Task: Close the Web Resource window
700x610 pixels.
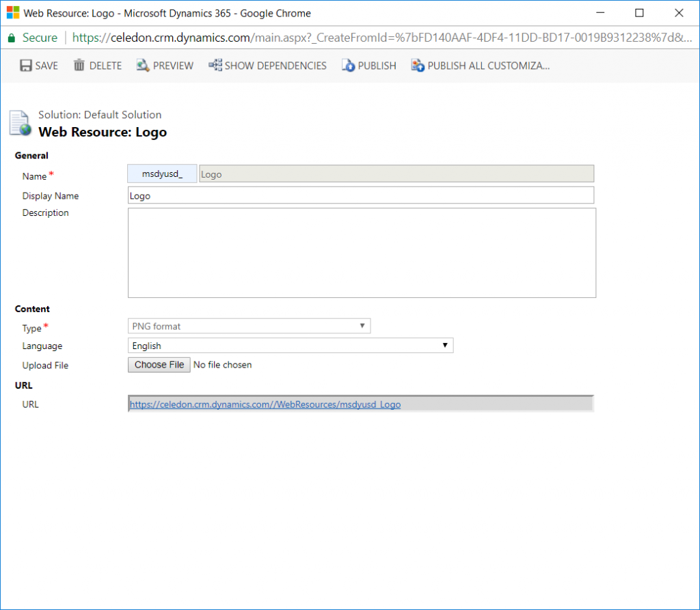Action: point(679,13)
